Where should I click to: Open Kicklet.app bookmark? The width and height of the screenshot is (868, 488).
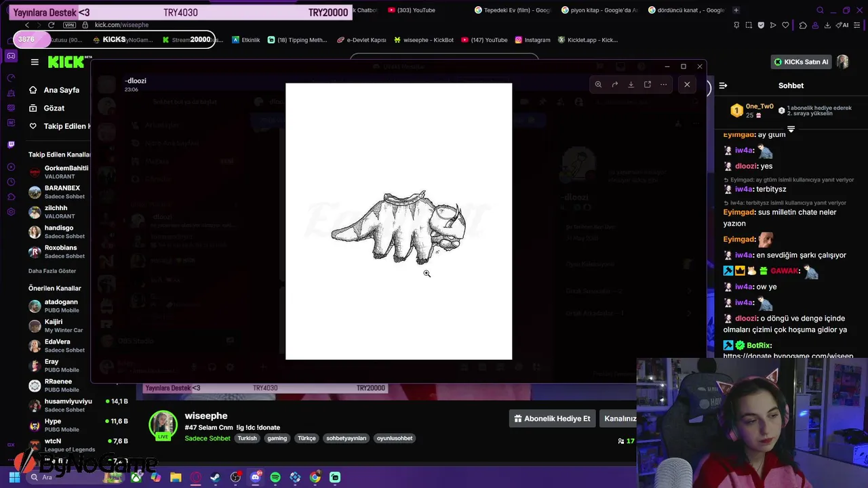588,40
